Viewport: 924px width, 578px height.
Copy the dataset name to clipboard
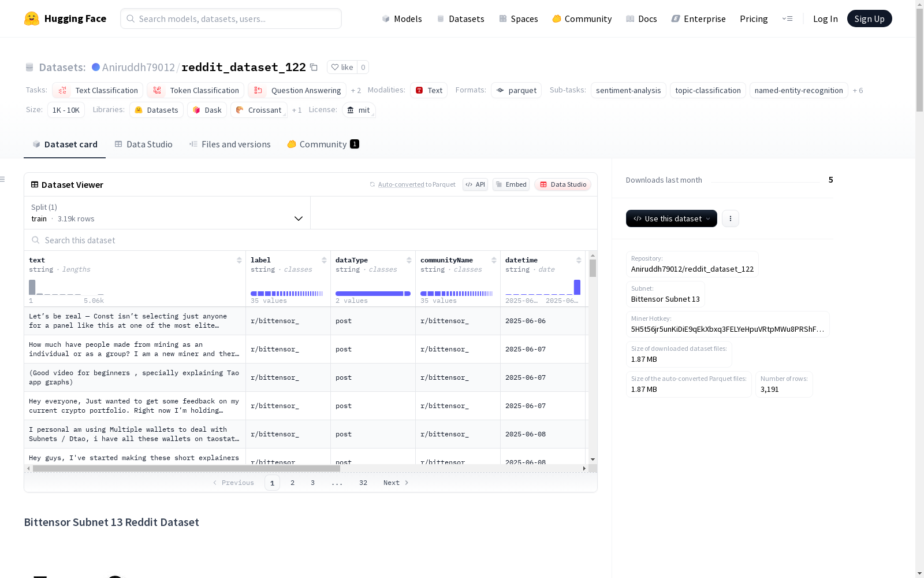click(314, 67)
